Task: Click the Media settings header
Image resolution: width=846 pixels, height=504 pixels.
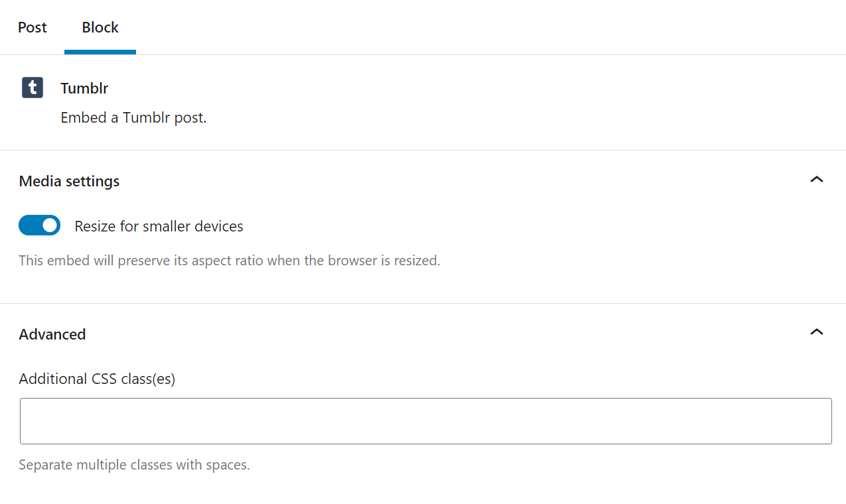Action: [x=69, y=180]
